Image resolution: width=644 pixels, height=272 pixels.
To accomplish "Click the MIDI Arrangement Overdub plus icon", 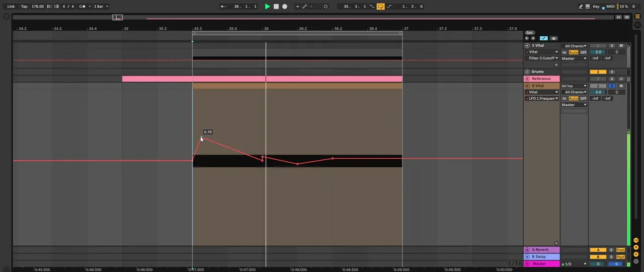I will (x=297, y=7).
